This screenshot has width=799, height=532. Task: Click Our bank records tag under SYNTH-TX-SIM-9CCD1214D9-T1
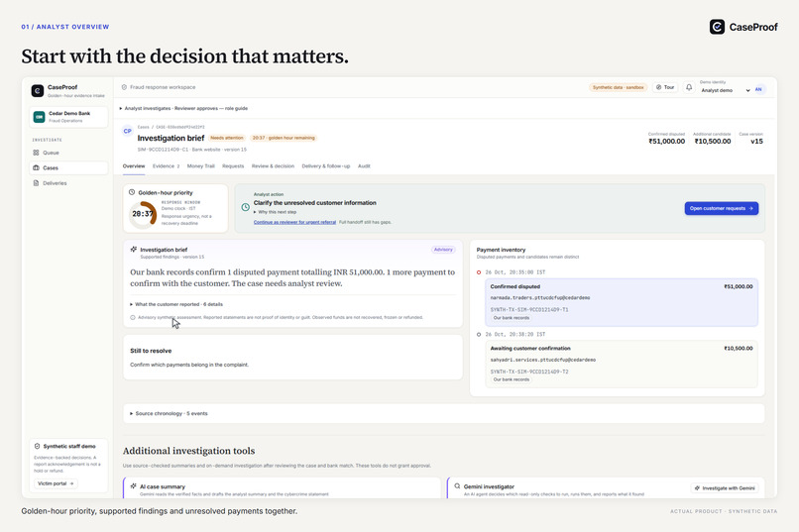512,318
